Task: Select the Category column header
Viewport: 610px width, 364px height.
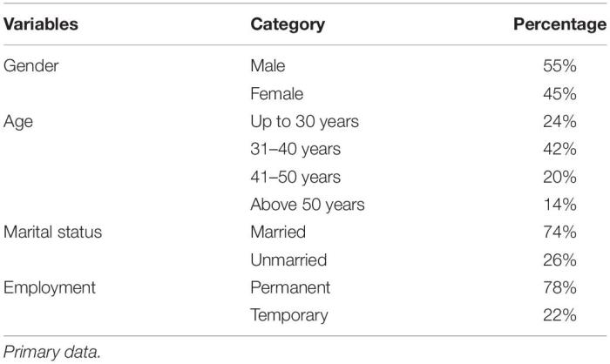Action: click(x=288, y=24)
